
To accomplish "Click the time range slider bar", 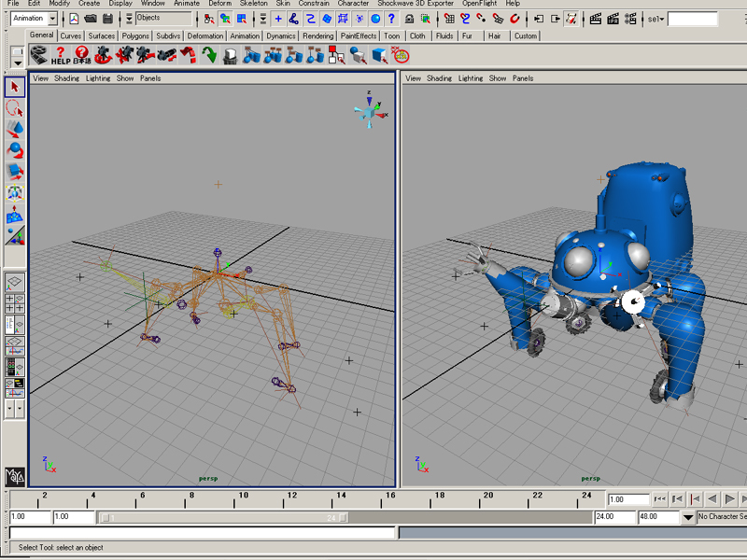I will coord(224,517).
